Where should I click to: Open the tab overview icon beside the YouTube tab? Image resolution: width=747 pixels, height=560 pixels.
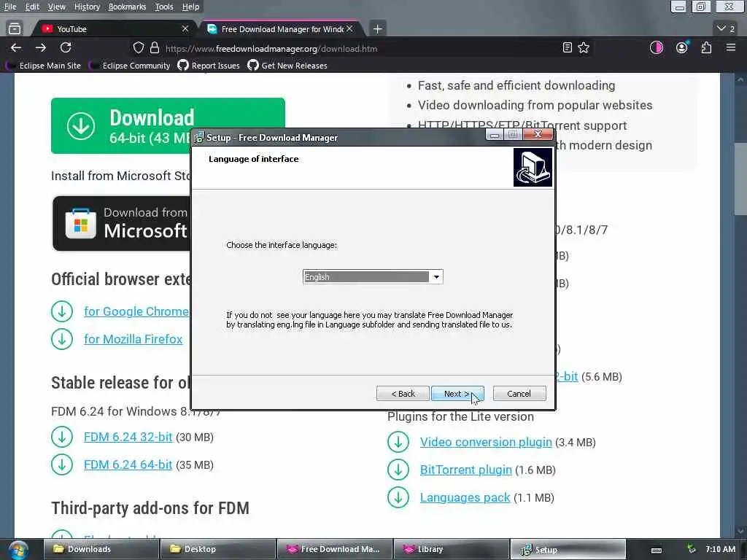click(x=15, y=29)
